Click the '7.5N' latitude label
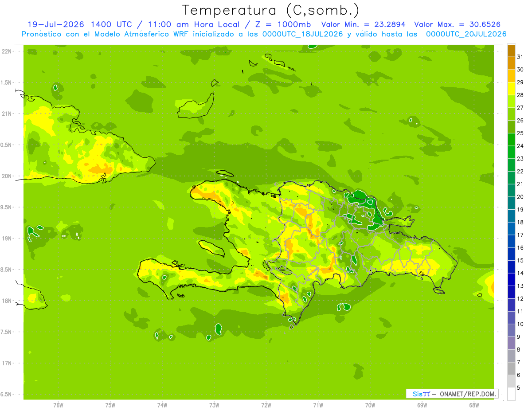 pyautogui.click(x=6, y=332)
